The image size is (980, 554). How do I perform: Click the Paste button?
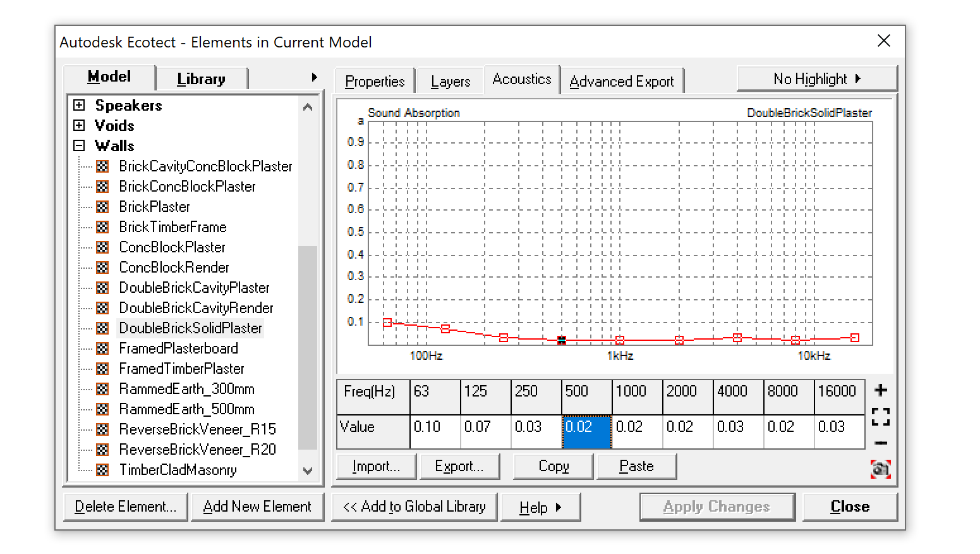636,467
